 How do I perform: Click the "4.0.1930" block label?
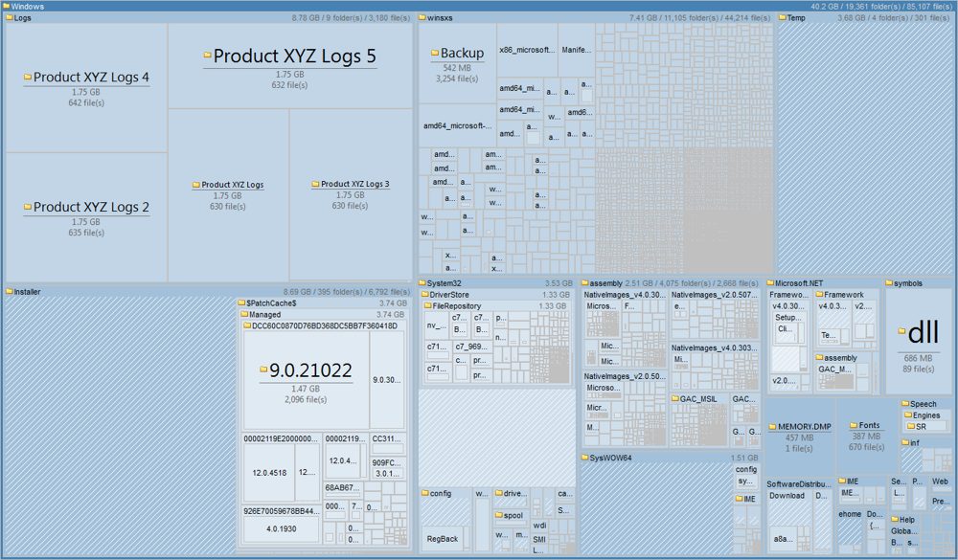pos(281,528)
